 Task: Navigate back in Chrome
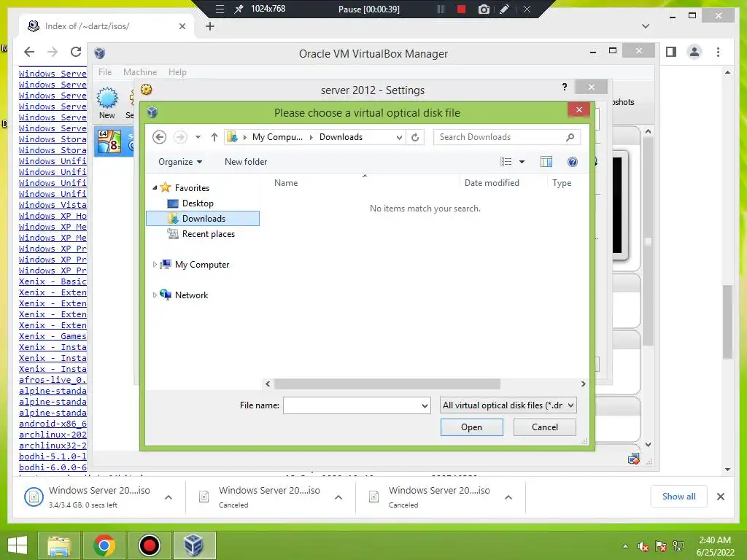tap(29, 52)
